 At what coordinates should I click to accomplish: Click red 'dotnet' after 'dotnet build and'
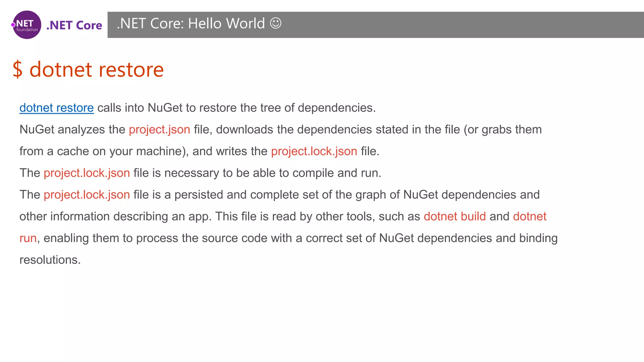click(530, 216)
